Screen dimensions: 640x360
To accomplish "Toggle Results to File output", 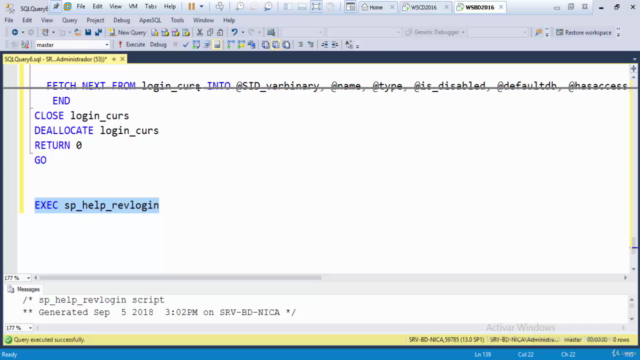I will pyautogui.click(x=286, y=45).
